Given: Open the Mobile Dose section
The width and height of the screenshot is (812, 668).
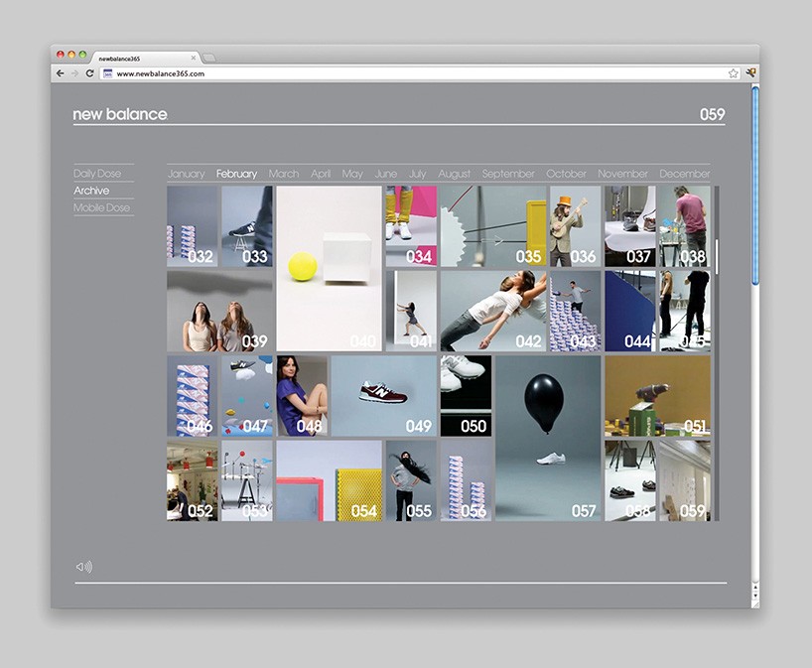Looking at the screenshot, I should click(101, 207).
